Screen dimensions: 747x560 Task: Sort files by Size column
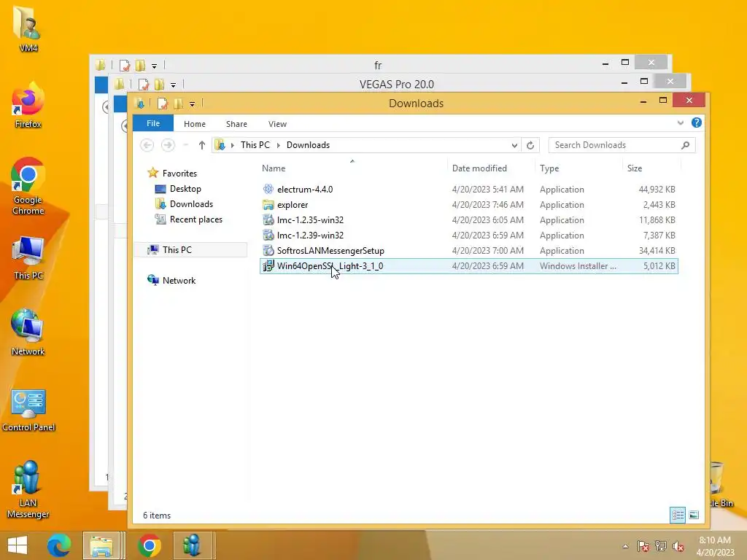click(651, 168)
